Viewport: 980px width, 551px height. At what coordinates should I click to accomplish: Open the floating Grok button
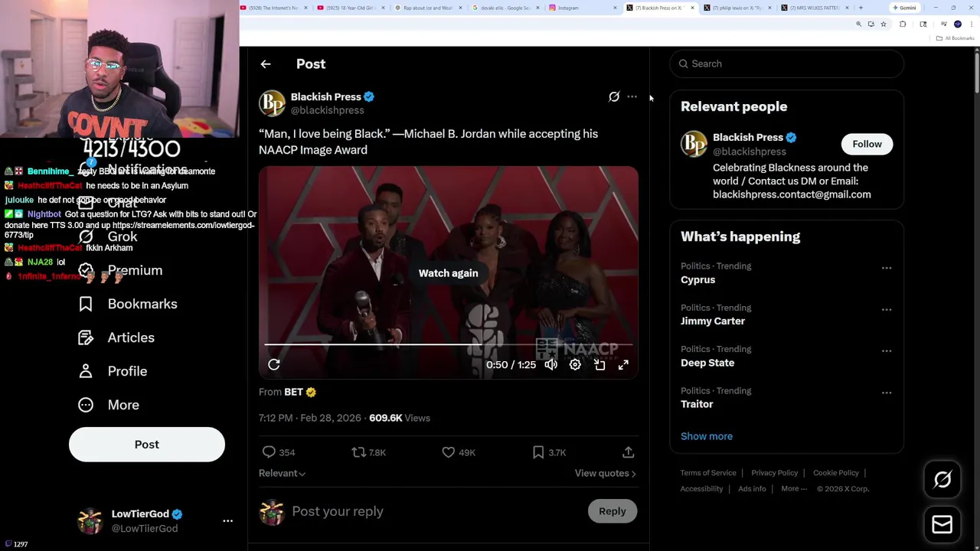pos(942,480)
